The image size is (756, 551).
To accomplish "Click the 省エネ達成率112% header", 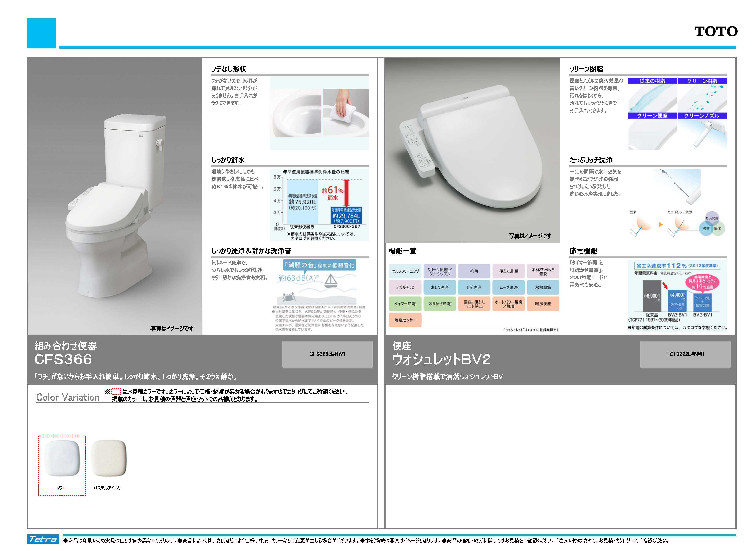I will coord(677,266).
